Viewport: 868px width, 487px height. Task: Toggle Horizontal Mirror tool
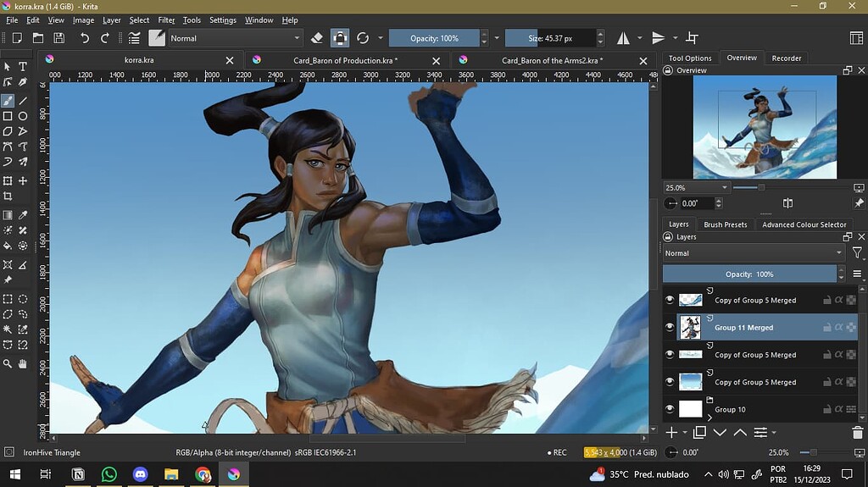pos(623,38)
